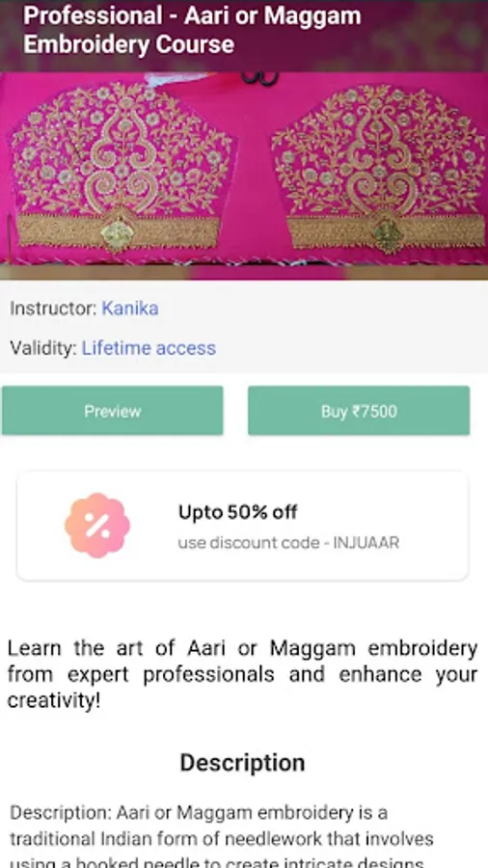Tap the golden pendant on right sleeve
This screenshot has height=868, width=488.
388,234
